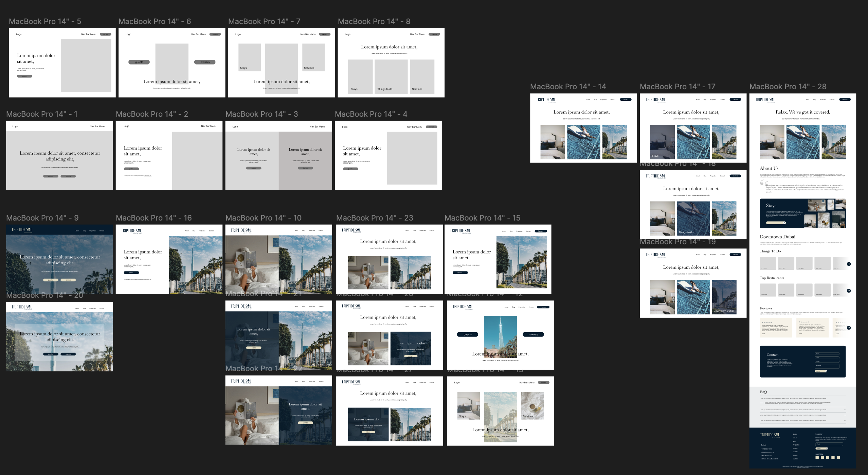Select the frame label MacBook Pro 14" - 5
The image size is (868, 475).
(x=45, y=21)
